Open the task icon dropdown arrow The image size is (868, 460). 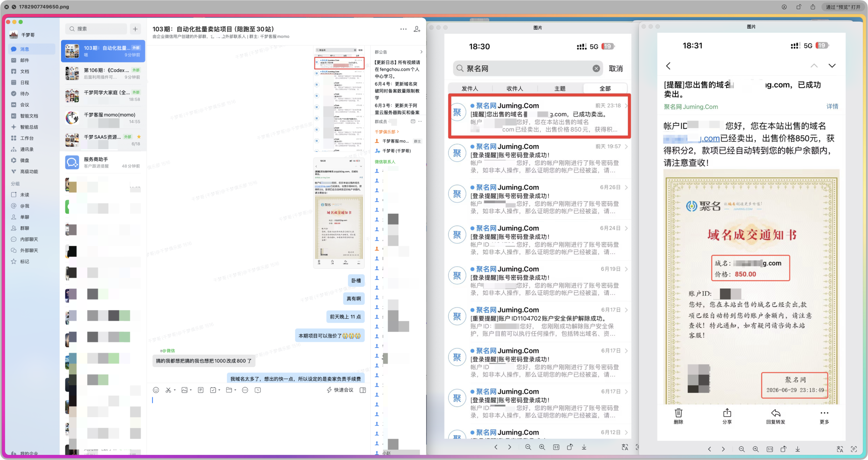point(219,390)
